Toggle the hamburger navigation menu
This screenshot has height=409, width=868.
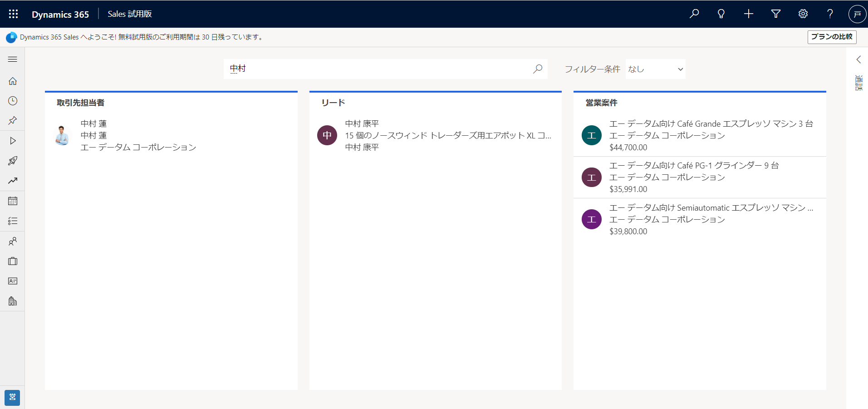[x=13, y=59]
